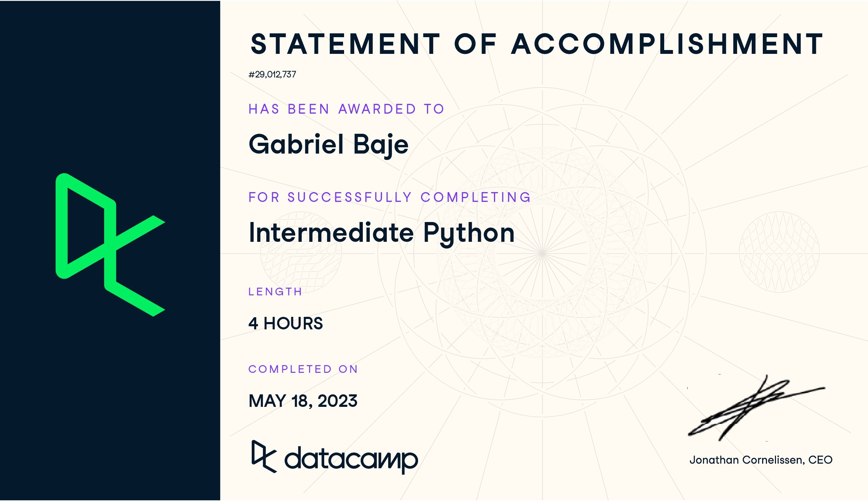The image size is (868, 501).
Task: Click the FOR SUCCESSFULLY COMPLETING label
Action: (390, 197)
